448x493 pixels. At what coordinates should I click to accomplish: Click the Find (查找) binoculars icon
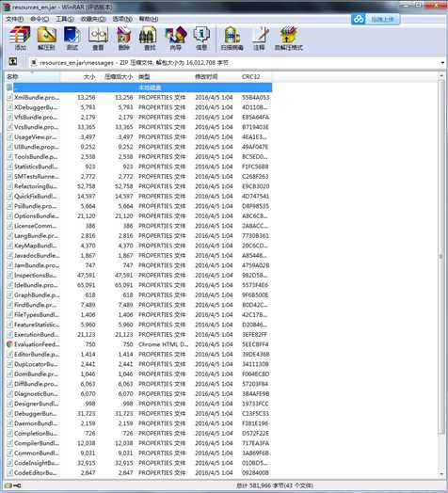point(150,38)
